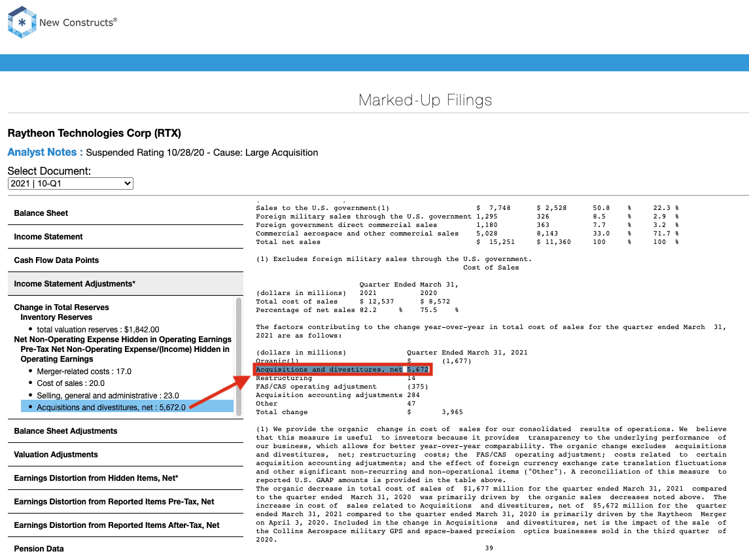
Task: Select the total valuation reserves item
Action: (x=98, y=330)
